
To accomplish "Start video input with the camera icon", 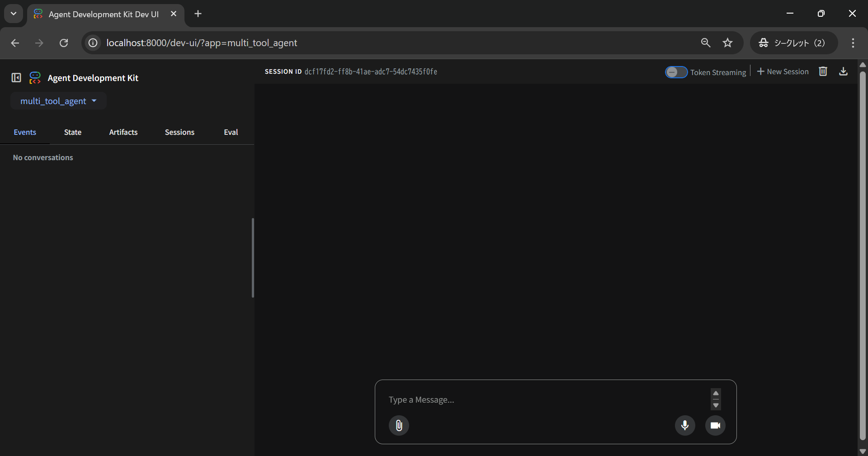I will (x=715, y=425).
